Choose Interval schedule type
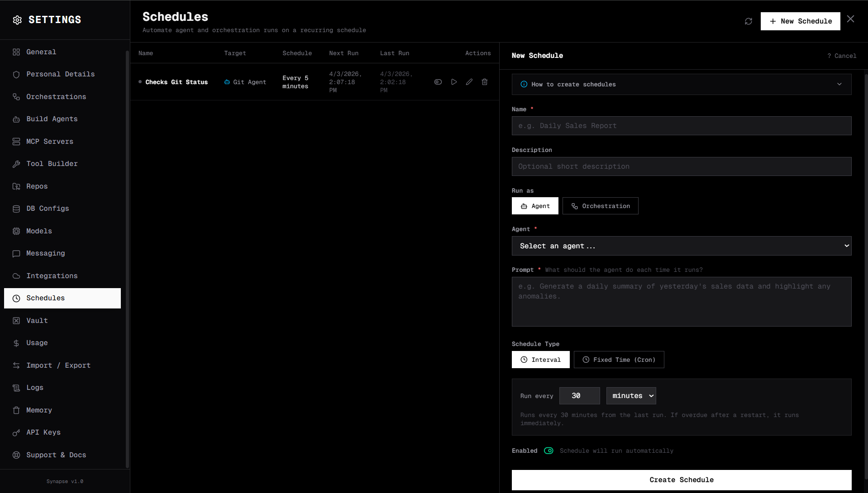 point(540,360)
